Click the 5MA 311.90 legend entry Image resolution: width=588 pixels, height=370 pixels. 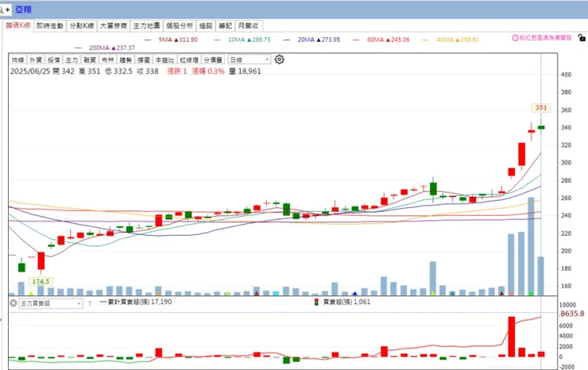tap(171, 40)
